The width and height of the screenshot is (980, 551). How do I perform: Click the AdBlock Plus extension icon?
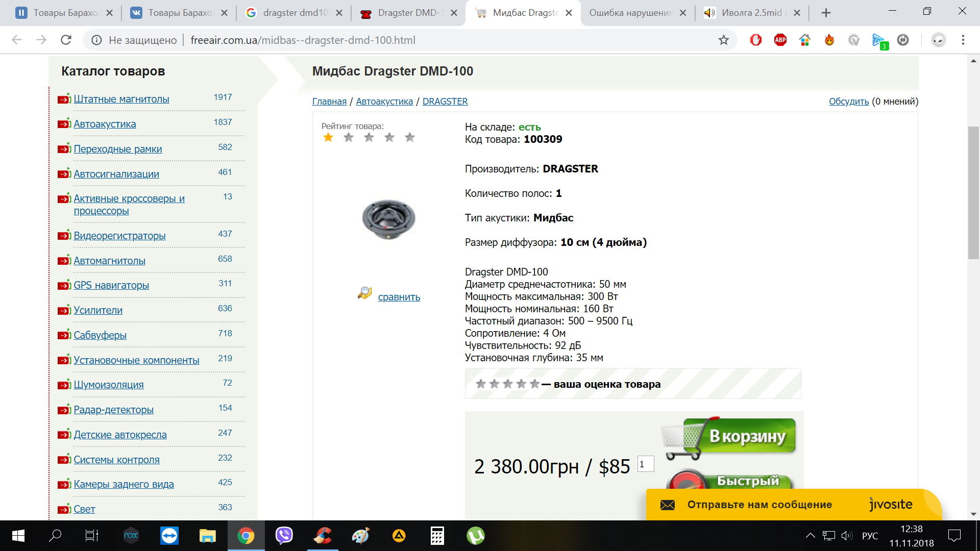click(x=780, y=40)
